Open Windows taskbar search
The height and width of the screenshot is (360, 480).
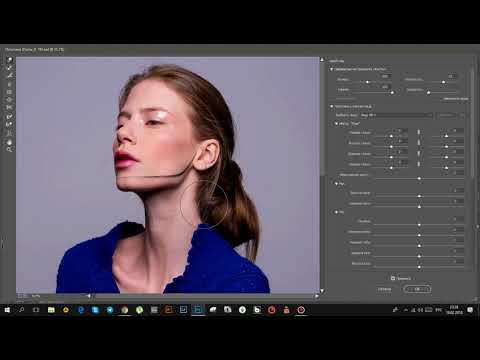(21, 310)
